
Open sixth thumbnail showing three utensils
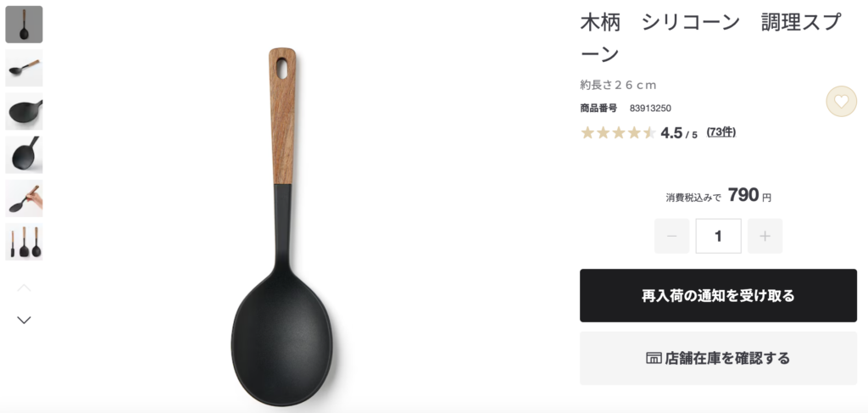[24, 242]
